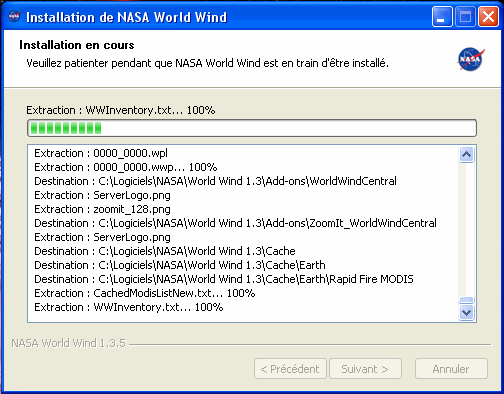Click the green installation progress bar

[x=252, y=128]
